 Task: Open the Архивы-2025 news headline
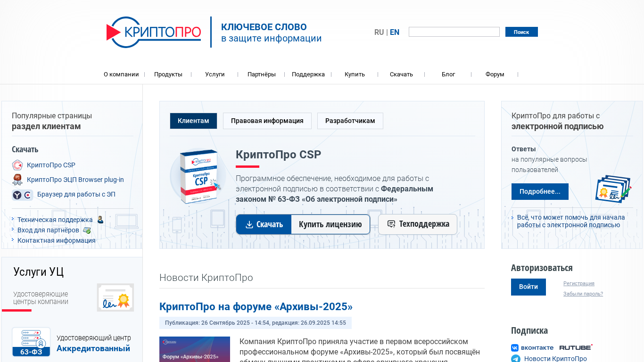tap(256, 307)
